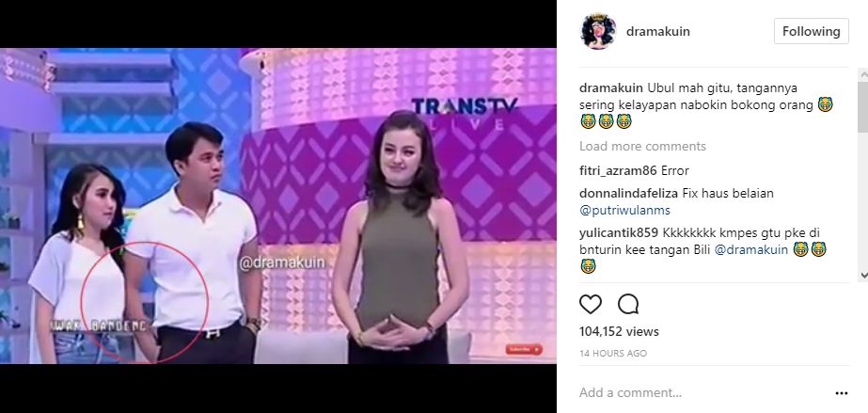
Task: Like the post with heart icon
Action: (x=590, y=304)
